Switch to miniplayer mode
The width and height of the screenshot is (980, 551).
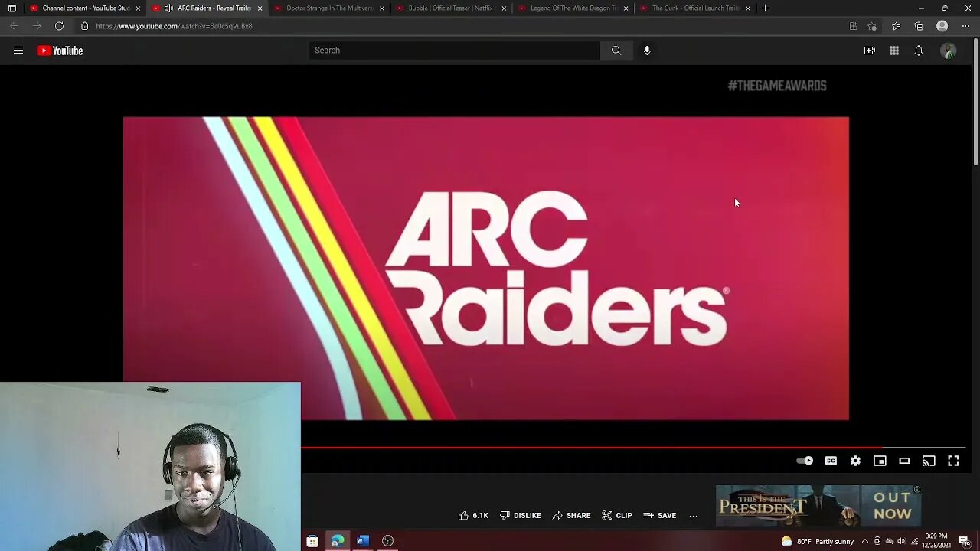[880, 461]
